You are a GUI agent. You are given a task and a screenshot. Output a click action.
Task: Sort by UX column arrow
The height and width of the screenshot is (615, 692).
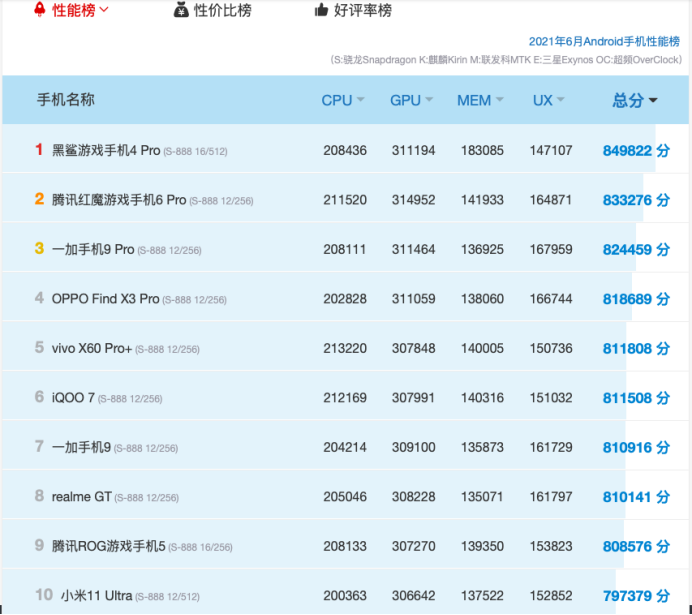click(x=560, y=100)
